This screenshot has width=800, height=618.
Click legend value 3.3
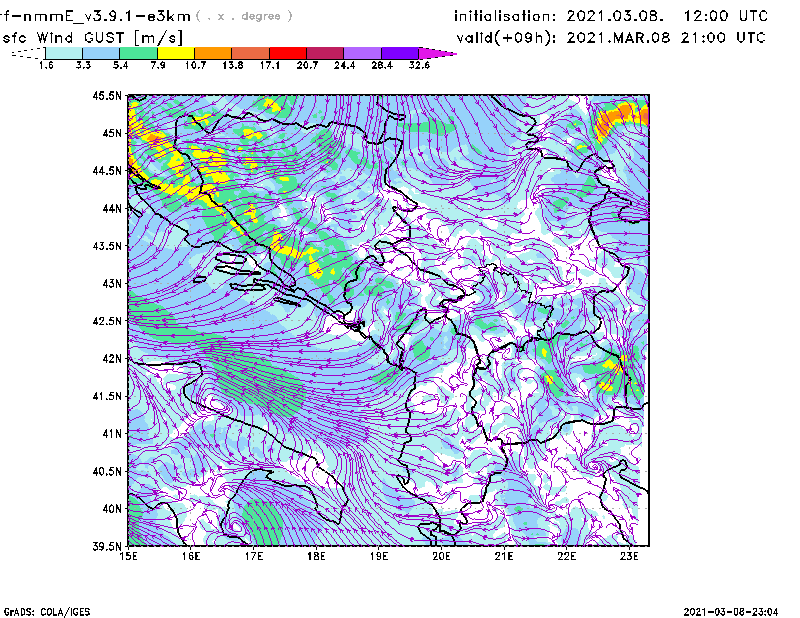tap(83, 65)
